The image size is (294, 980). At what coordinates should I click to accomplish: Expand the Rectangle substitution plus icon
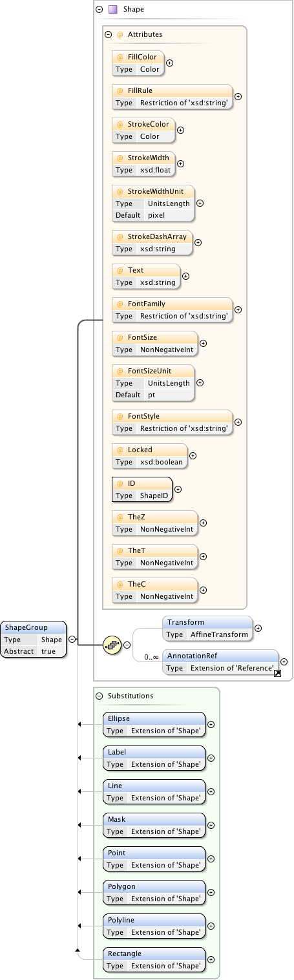click(x=211, y=959)
